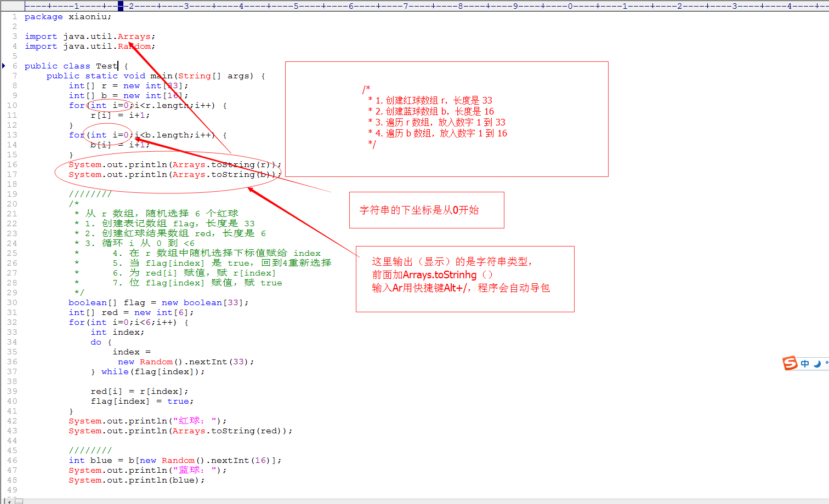The image size is (829, 504).
Task: Click the 'flag[index] = true;' line
Action: 142,401
